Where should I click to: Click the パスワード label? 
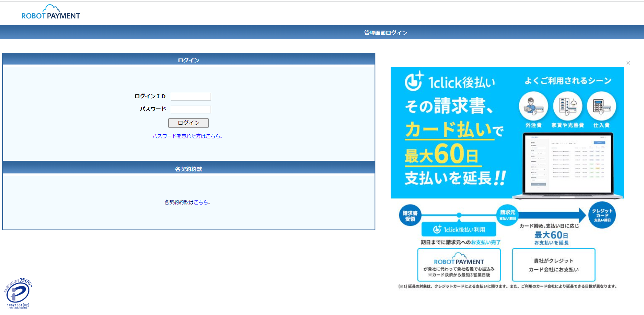pyautogui.click(x=153, y=109)
